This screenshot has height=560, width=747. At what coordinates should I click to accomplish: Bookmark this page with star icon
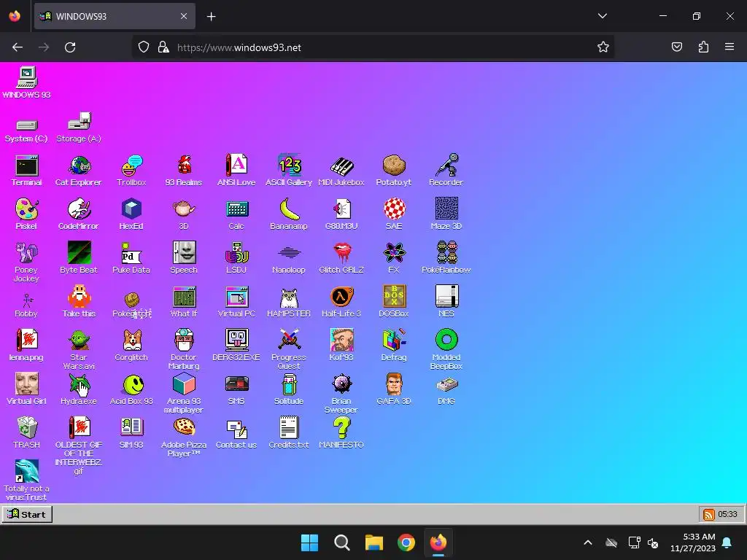point(603,47)
